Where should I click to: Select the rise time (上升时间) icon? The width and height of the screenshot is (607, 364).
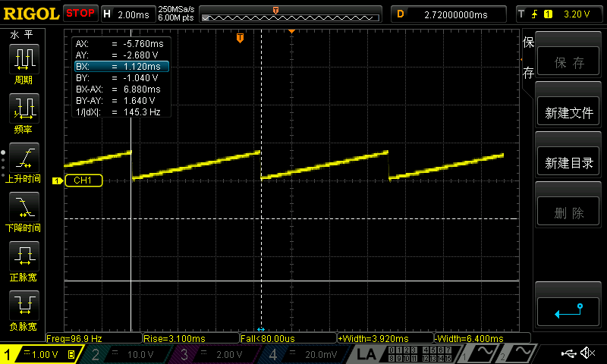click(24, 158)
